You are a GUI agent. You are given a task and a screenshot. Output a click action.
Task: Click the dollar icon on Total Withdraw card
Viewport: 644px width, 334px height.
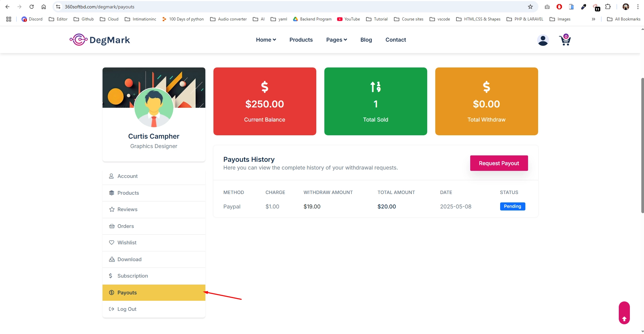point(486,87)
